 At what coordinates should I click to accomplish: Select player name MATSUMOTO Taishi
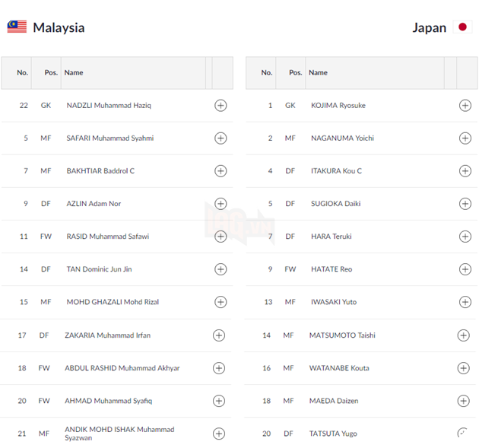[x=342, y=335]
